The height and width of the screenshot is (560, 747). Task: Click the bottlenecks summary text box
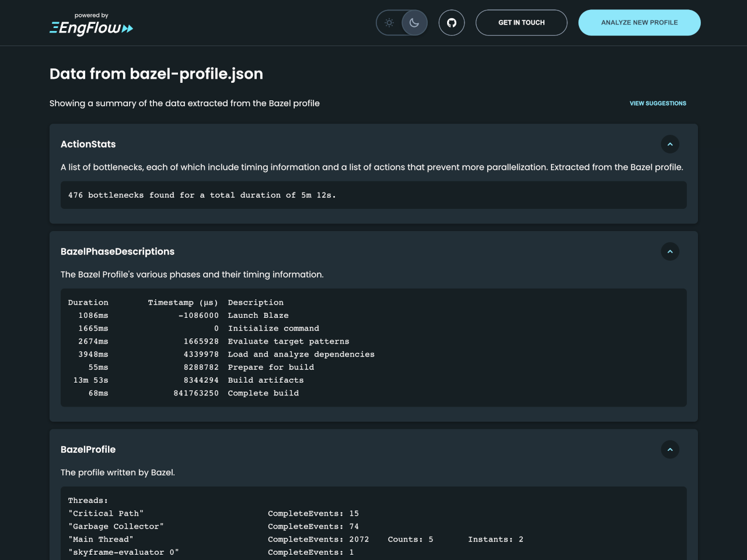(373, 195)
